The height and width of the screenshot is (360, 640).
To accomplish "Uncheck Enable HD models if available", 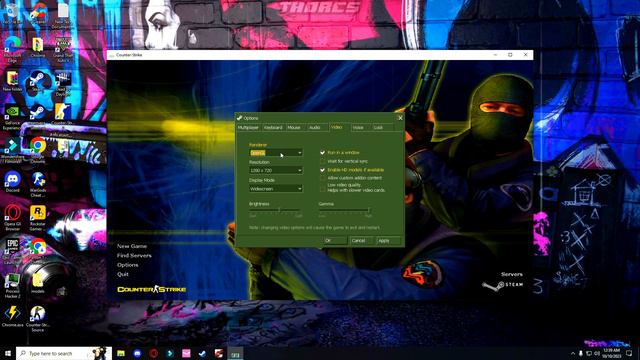I will point(322,170).
